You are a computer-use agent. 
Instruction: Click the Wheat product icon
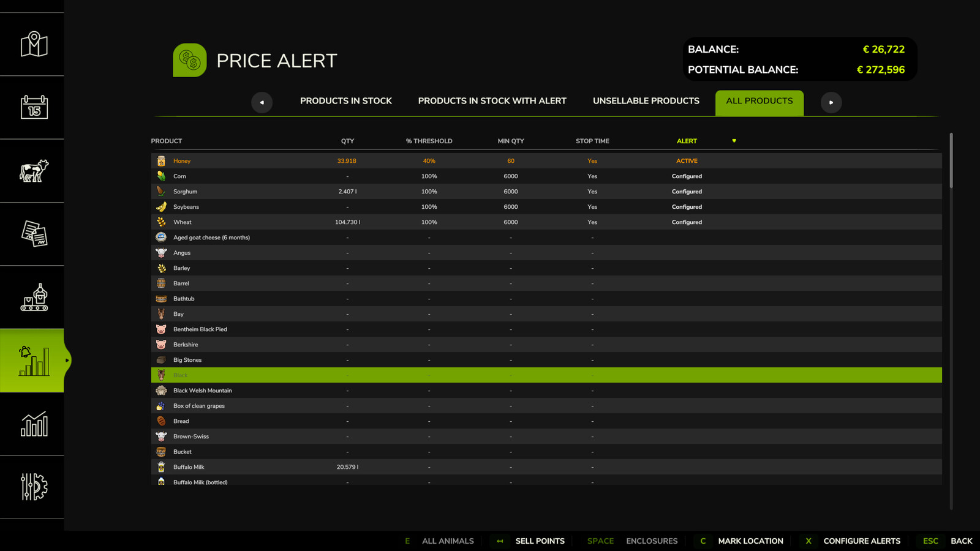click(161, 222)
